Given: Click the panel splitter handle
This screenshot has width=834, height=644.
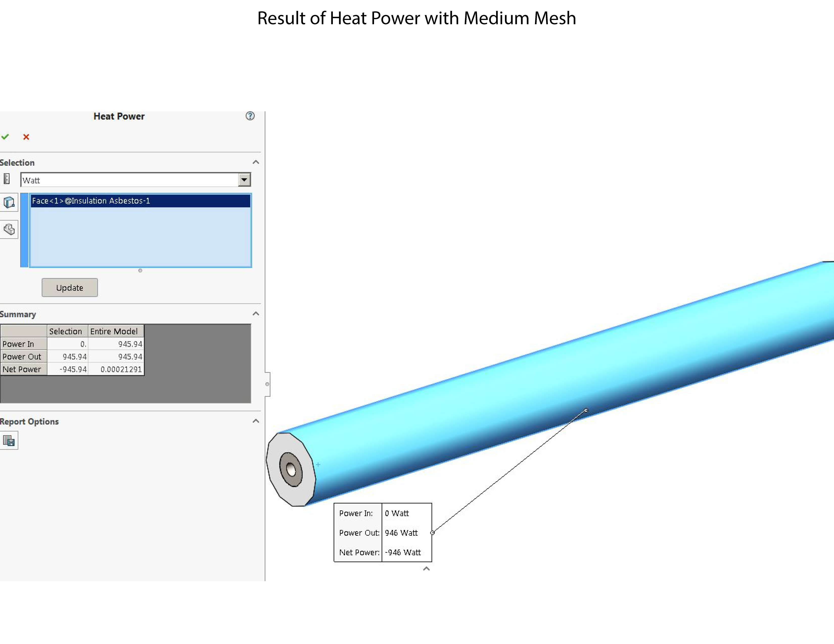Looking at the screenshot, I should pyautogui.click(x=267, y=384).
